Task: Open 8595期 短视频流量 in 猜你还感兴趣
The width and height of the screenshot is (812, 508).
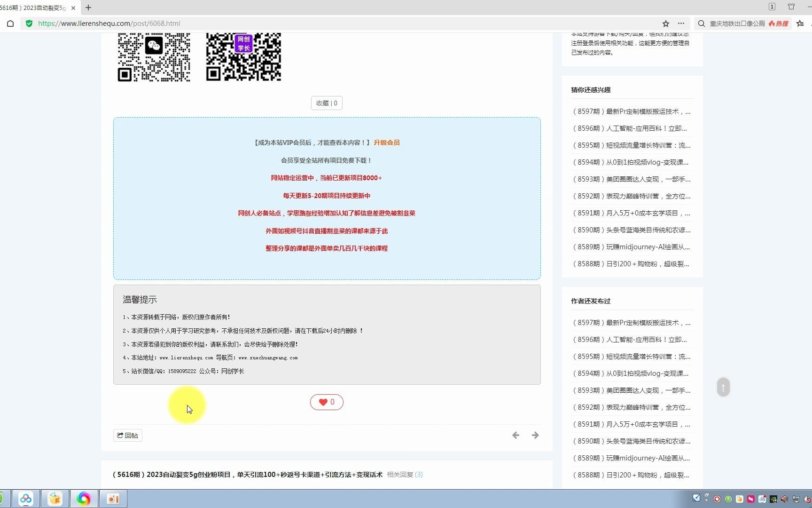Action: tap(632, 145)
